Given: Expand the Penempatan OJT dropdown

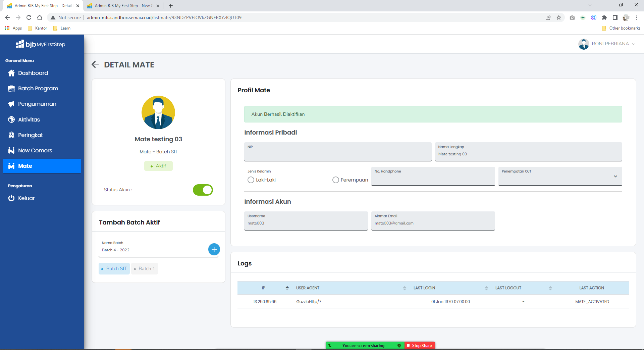Looking at the screenshot, I should (x=560, y=176).
